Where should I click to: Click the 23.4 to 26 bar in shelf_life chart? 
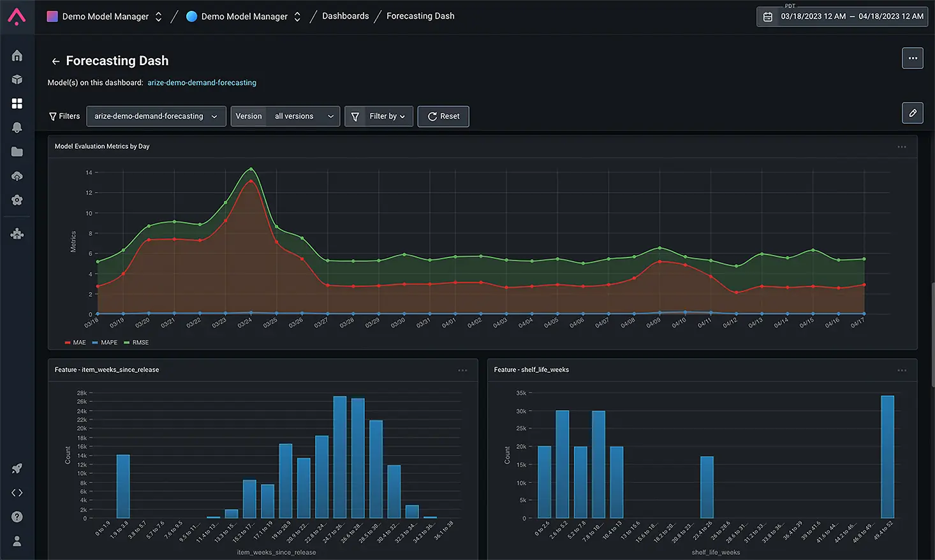(x=707, y=487)
